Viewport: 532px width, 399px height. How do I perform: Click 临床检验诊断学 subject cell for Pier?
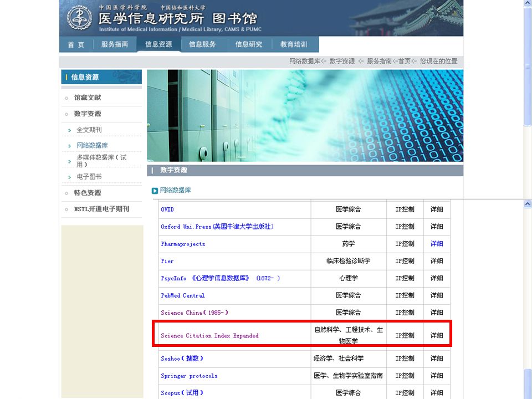pyautogui.click(x=349, y=261)
